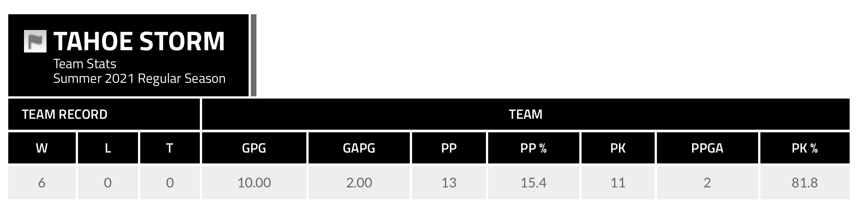Sort by the W column header

coord(42,148)
